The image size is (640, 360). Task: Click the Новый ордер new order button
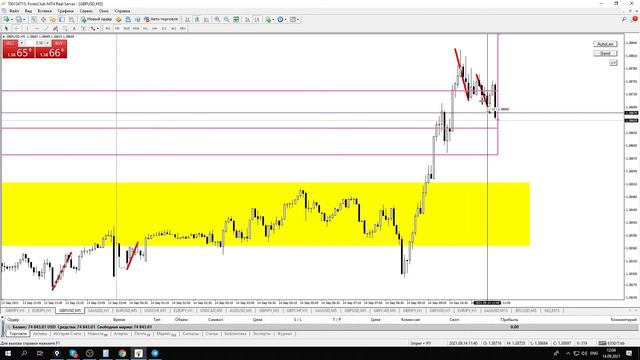pos(97,19)
